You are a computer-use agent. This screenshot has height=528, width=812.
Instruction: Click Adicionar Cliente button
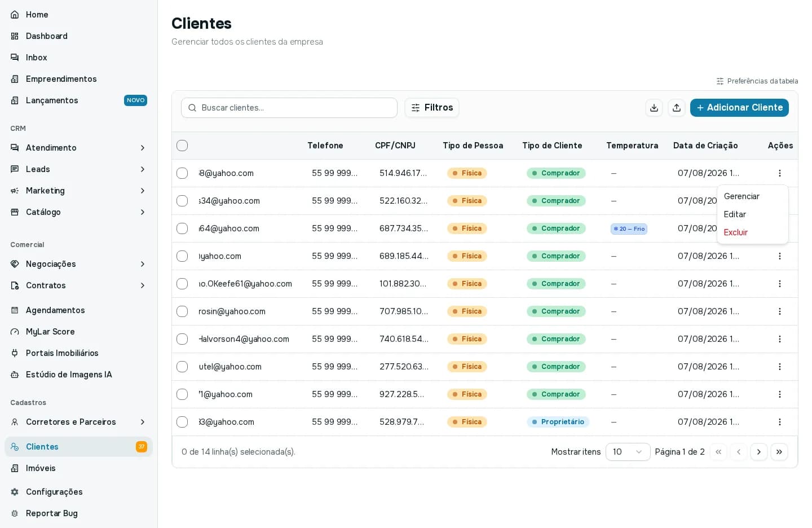point(739,108)
